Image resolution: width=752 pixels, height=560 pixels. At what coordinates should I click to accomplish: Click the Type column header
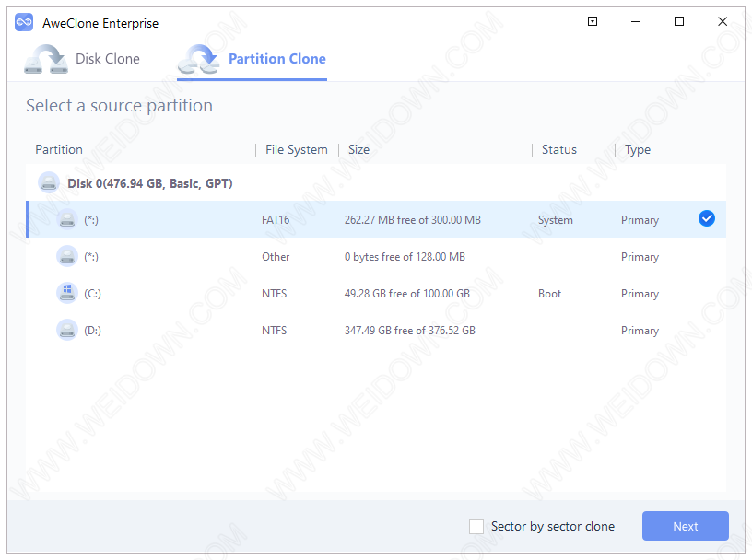[x=638, y=149]
